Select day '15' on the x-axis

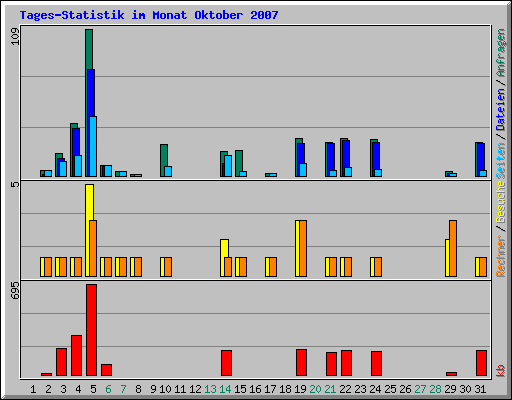click(240, 389)
